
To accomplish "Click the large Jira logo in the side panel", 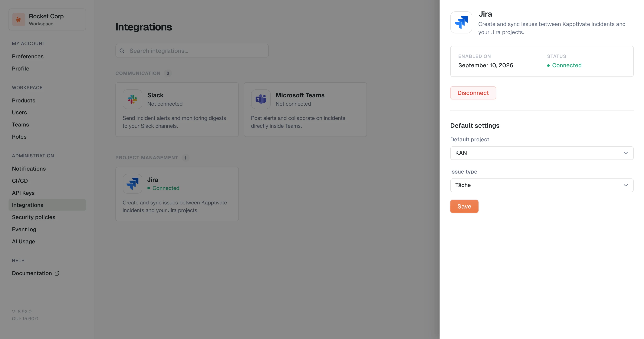I will point(461,22).
